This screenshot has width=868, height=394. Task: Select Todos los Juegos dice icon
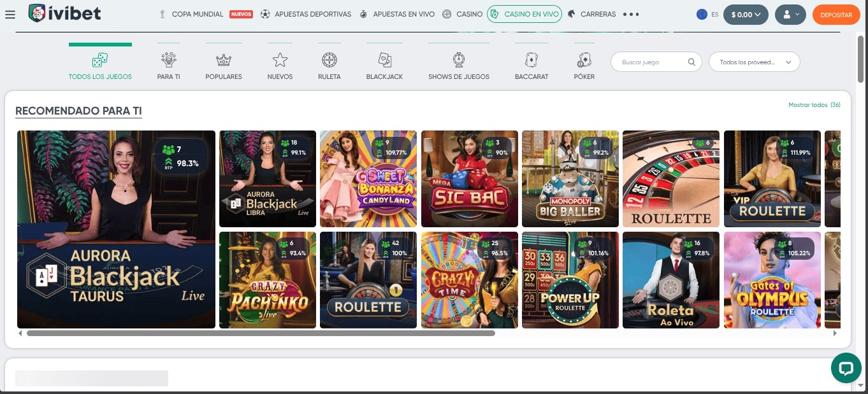[x=100, y=60]
